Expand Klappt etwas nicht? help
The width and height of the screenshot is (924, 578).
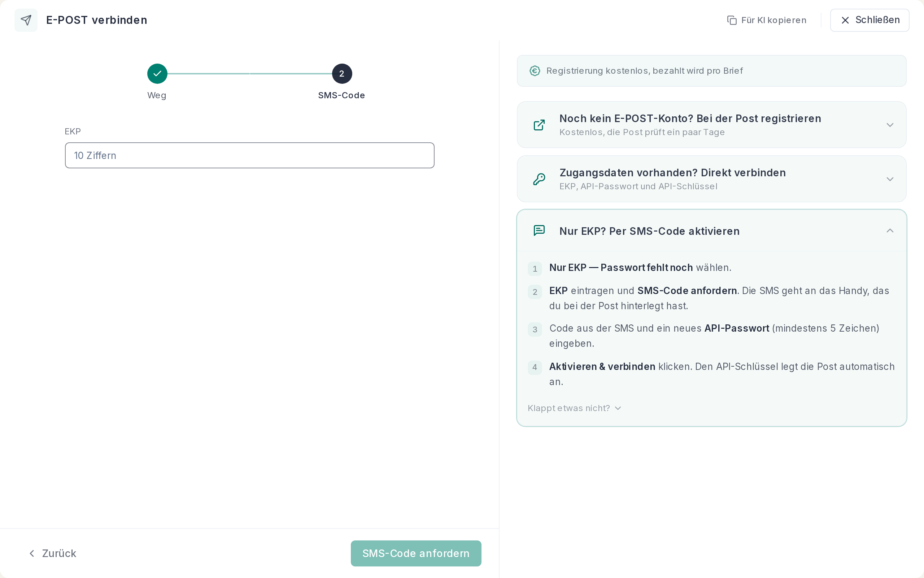click(574, 408)
